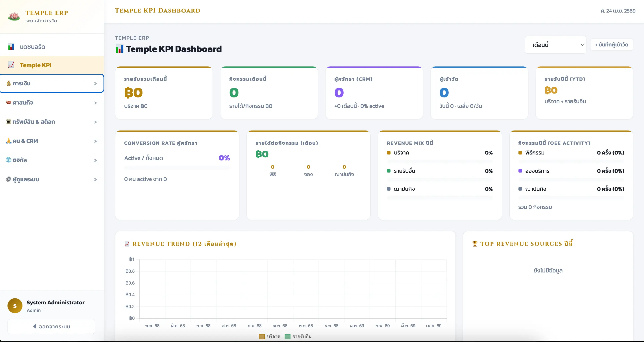644x342 pixels.
Task: Click the chart icon beside Revenue Trend title
Action: [127, 244]
